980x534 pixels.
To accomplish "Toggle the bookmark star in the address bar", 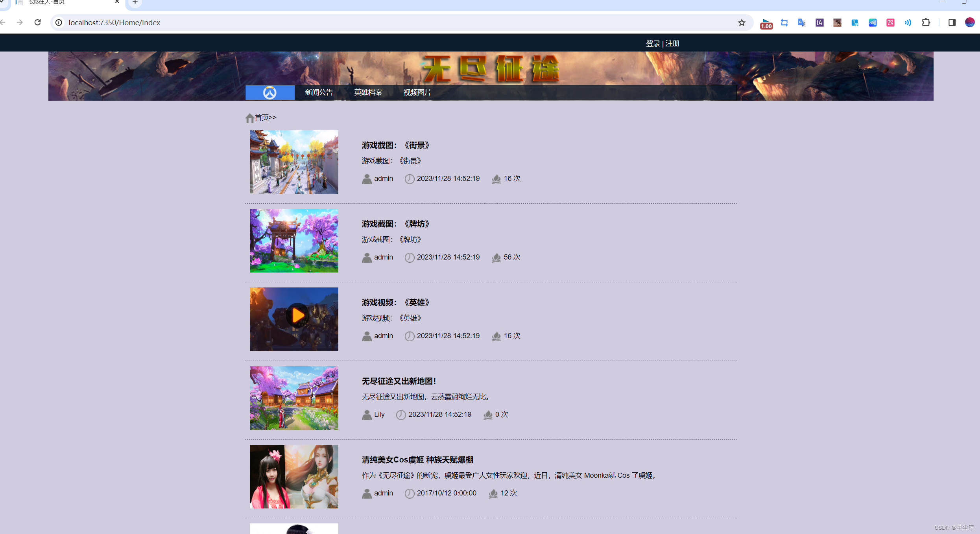I will (741, 22).
